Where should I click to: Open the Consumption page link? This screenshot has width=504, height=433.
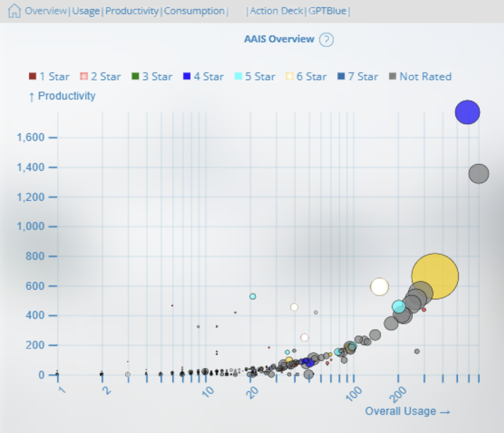click(194, 11)
